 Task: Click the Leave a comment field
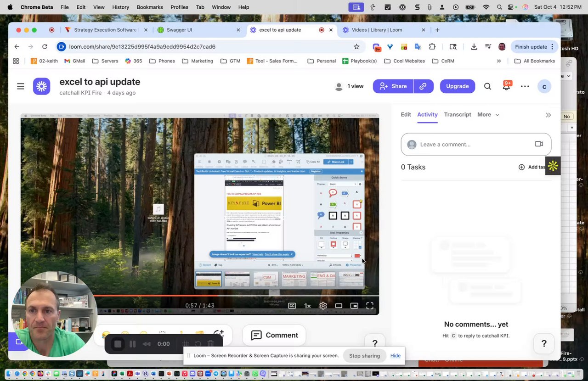click(x=476, y=144)
